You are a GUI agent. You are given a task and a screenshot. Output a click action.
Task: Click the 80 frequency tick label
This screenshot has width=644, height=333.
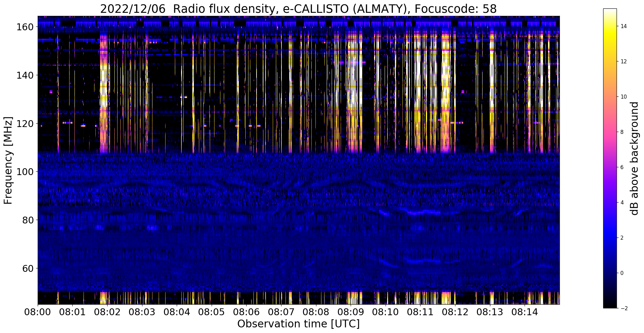pos(28,220)
